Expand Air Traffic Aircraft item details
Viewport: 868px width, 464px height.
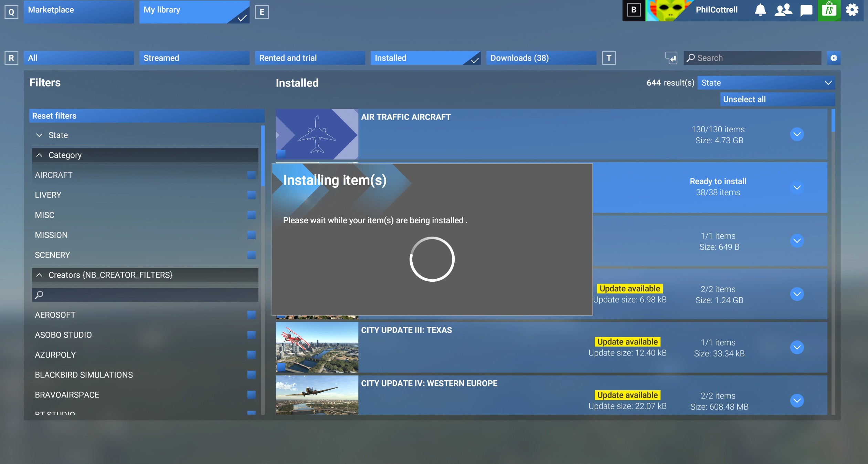point(797,134)
